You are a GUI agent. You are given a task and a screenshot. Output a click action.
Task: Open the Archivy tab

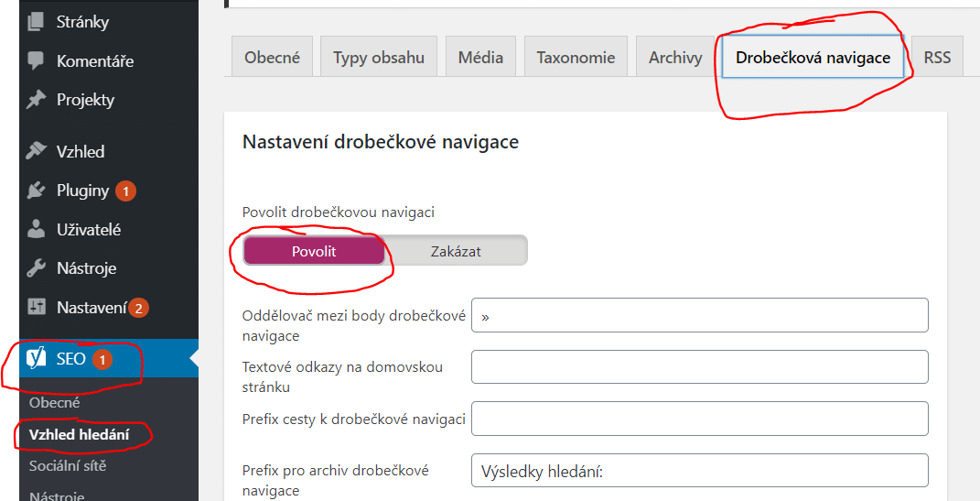click(x=675, y=58)
